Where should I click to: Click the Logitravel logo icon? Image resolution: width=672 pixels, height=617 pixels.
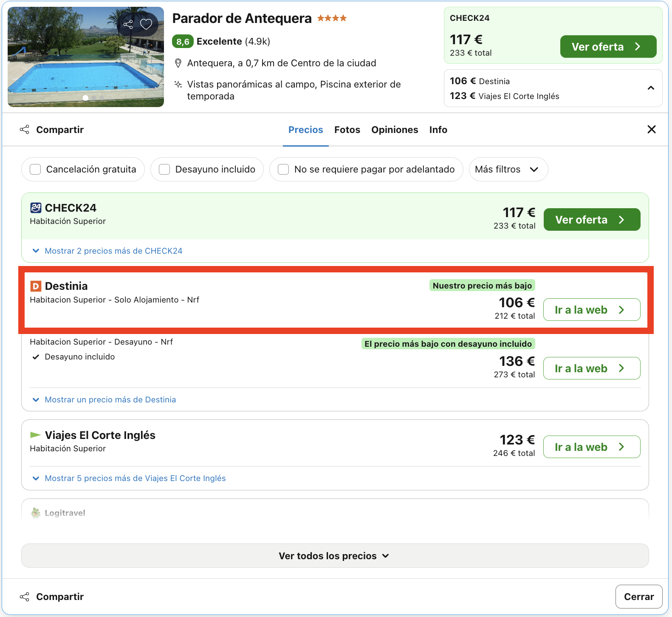36,513
